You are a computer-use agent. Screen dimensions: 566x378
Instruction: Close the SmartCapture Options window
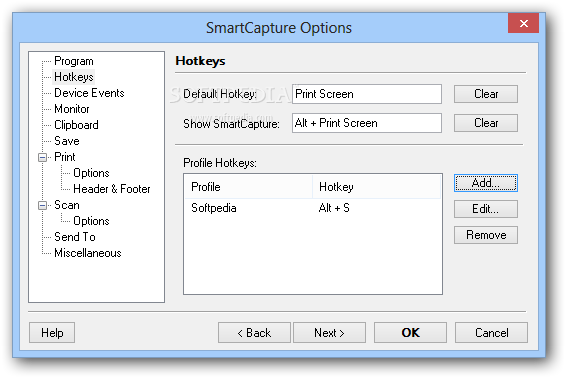[523, 23]
